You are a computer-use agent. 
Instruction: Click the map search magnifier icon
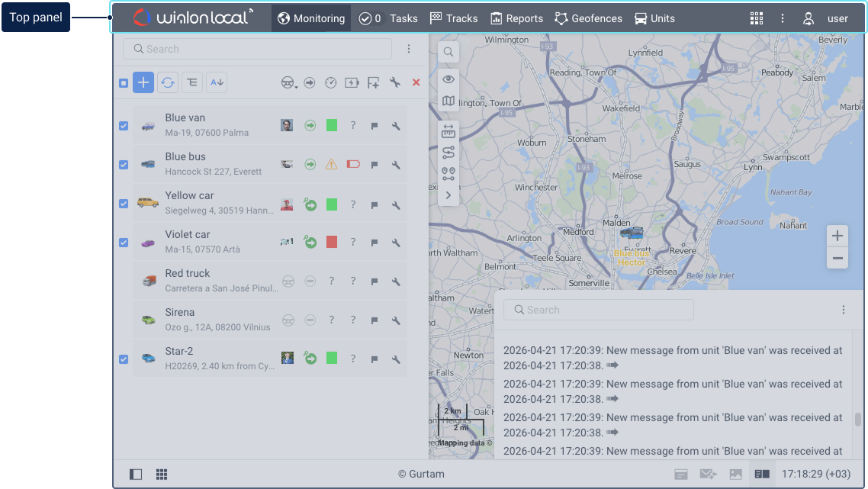[x=448, y=52]
